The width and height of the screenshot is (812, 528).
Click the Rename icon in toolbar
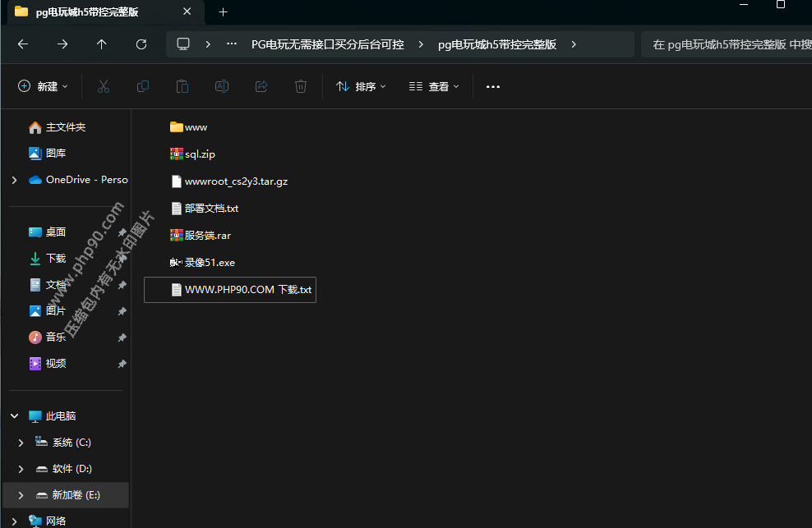[x=222, y=86]
